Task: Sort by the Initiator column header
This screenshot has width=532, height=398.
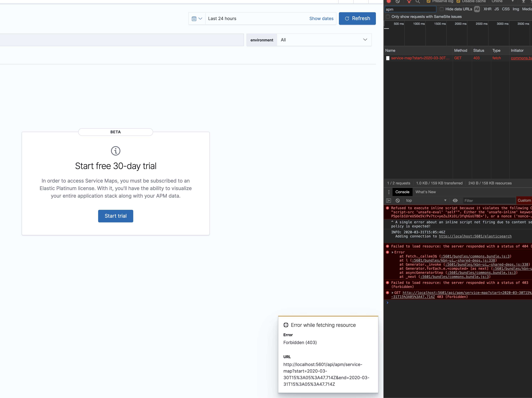Action: click(x=521, y=50)
